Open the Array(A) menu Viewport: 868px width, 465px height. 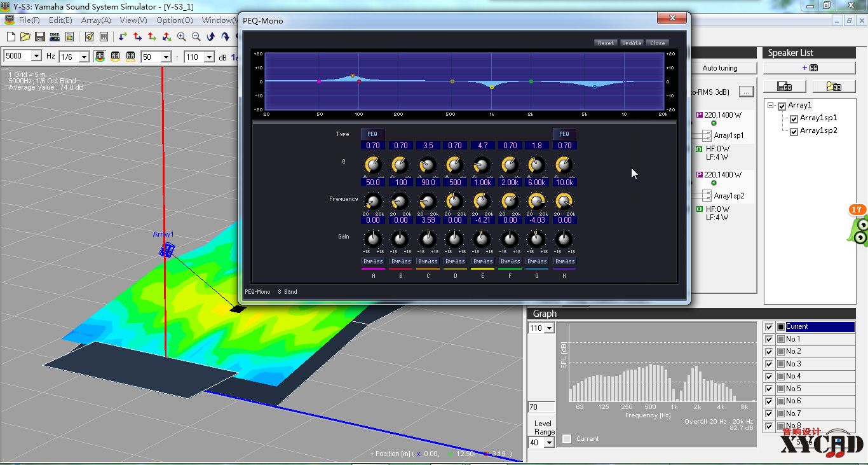click(x=96, y=20)
